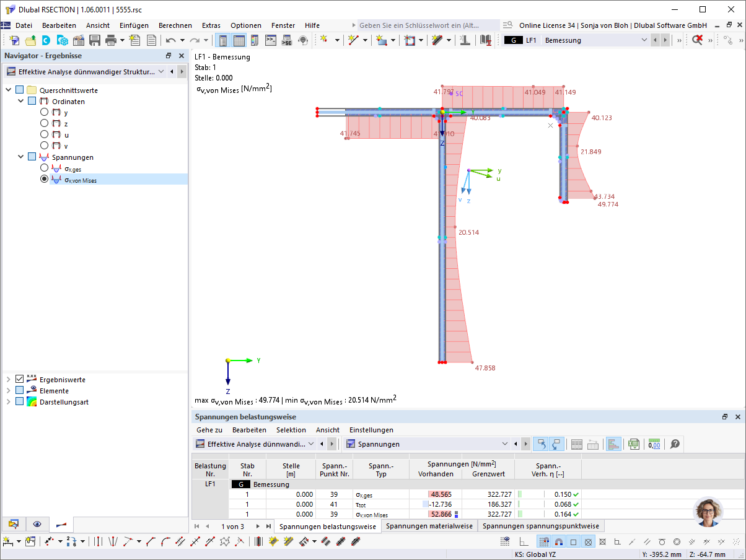Click the new model icon

pos(14,40)
